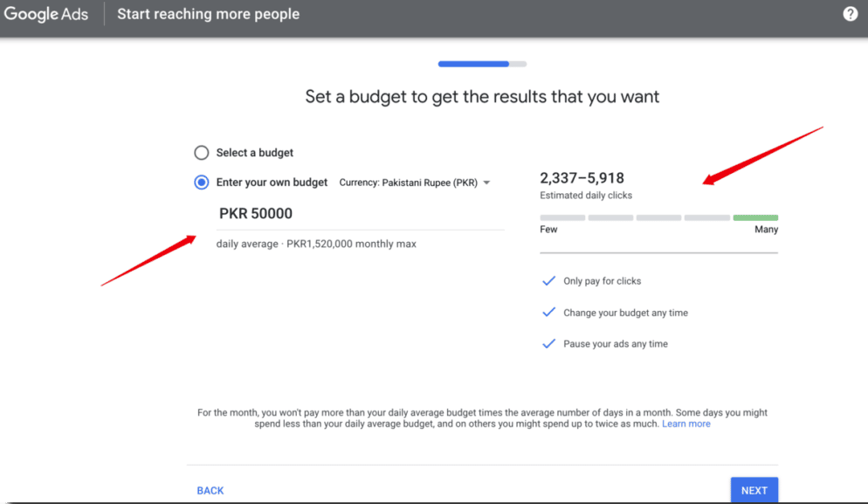Click the 'Estimated daily clicks' label
Image resolution: width=868 pixels, height=504 pixels.
tap(586, 196)
